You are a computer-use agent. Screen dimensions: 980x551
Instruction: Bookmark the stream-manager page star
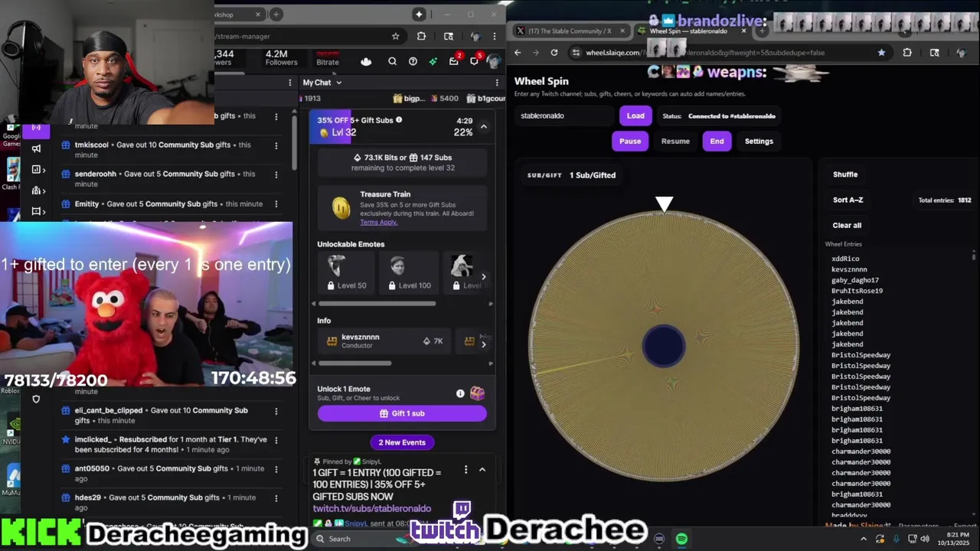[395, 36]
